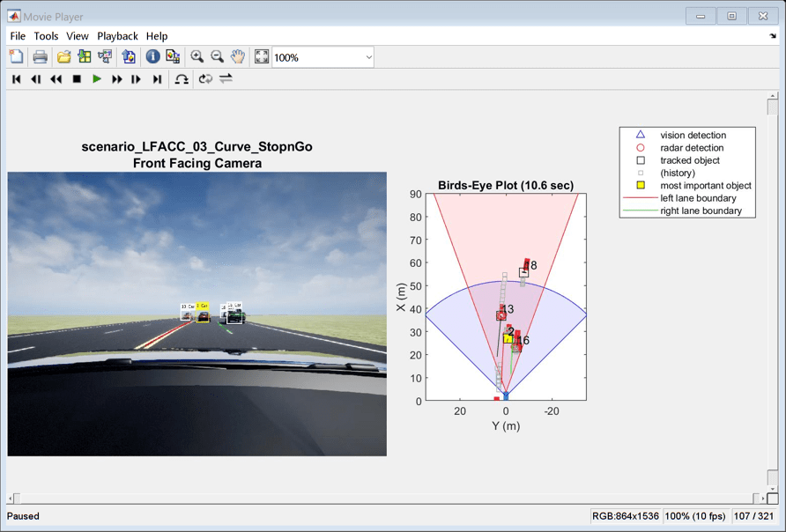This screenshot has height=532, width=786.
Task: Toggle forward/backward autoreverse playback
Action: (x=226, y=79)
